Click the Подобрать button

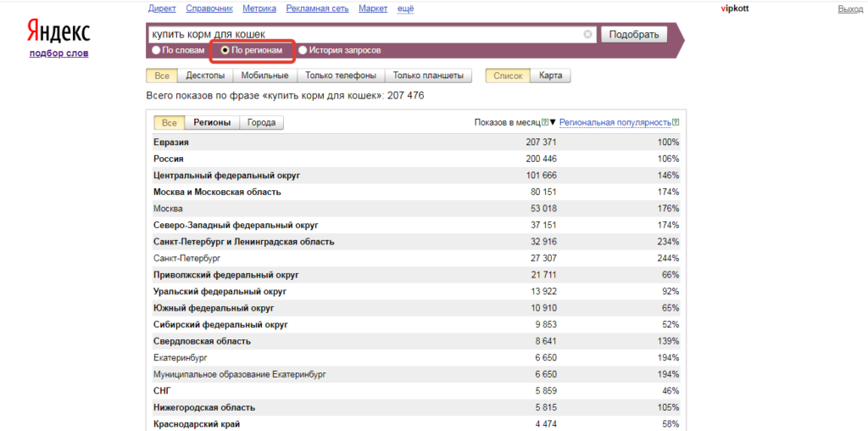coord(634,34)
